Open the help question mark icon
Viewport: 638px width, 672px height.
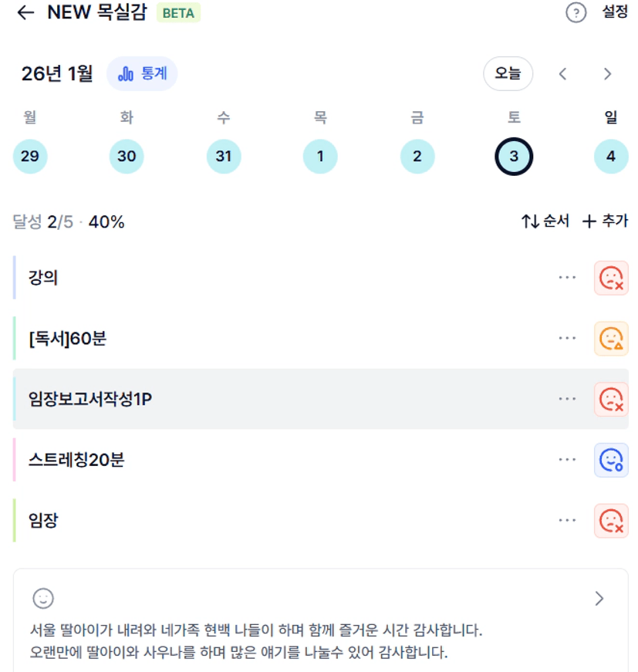point(576,13)
